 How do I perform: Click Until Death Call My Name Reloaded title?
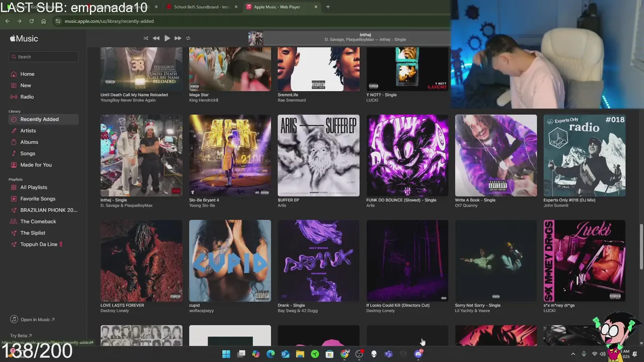pyautogui.click(x=134, y=95)
